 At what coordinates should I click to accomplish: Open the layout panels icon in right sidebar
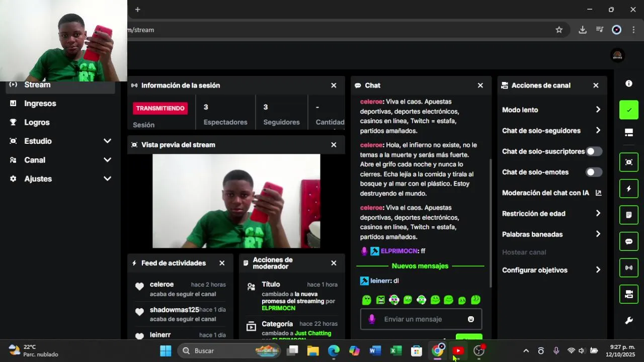(629, 133)
